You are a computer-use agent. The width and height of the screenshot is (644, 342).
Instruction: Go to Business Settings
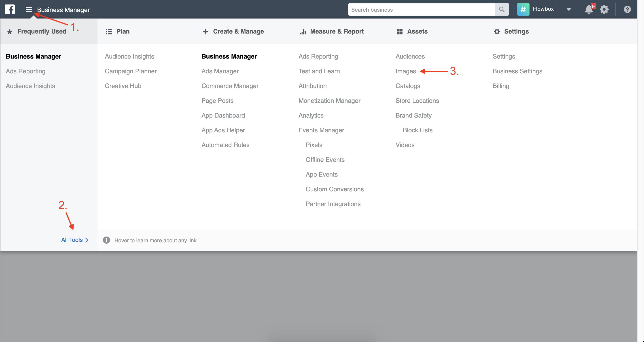point(517,71)
